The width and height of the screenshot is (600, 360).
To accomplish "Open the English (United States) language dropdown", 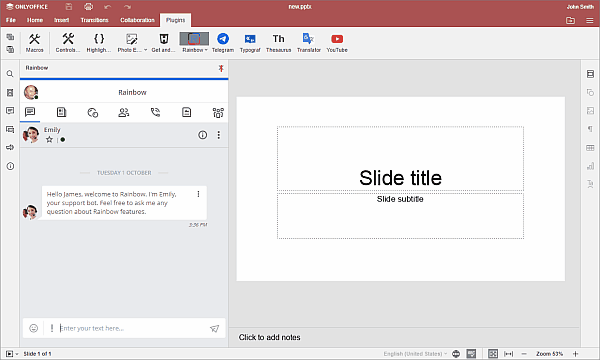I will (x=415, y=354).
